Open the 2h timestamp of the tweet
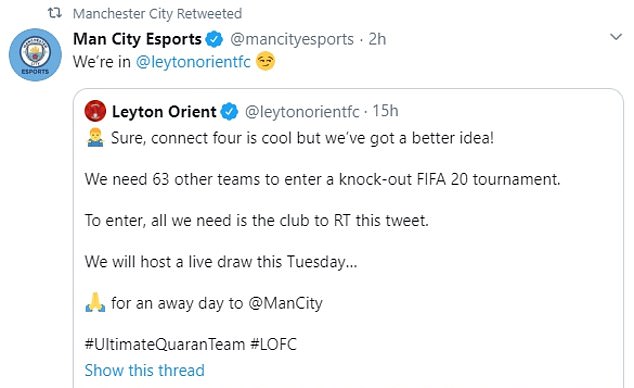Screen dimensions: 634x388 click(x=377, y=39)
